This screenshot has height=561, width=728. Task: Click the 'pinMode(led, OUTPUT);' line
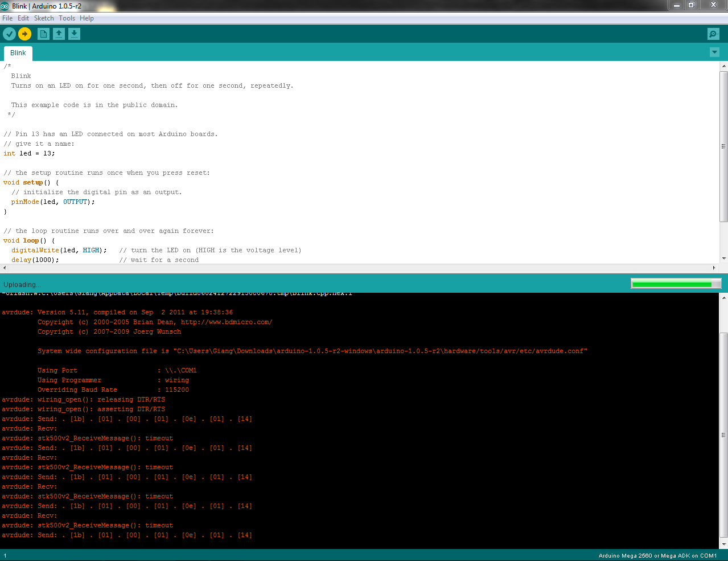(x=53, y=202)
